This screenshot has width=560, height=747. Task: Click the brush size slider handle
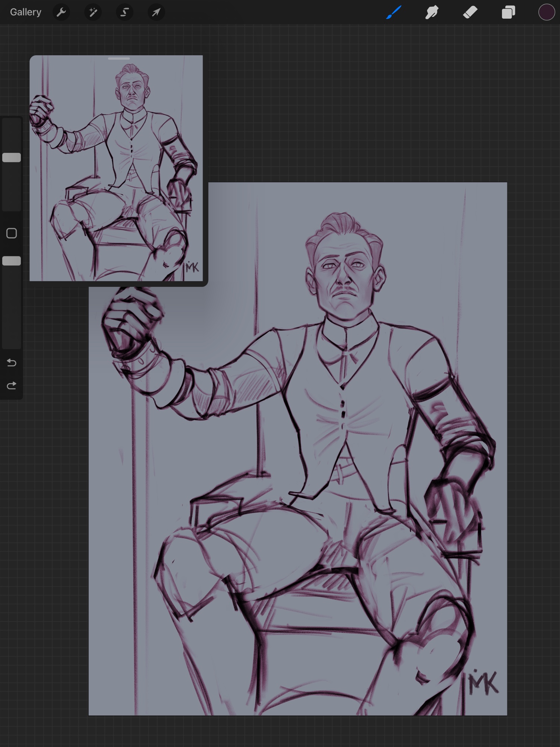[12, 158]
